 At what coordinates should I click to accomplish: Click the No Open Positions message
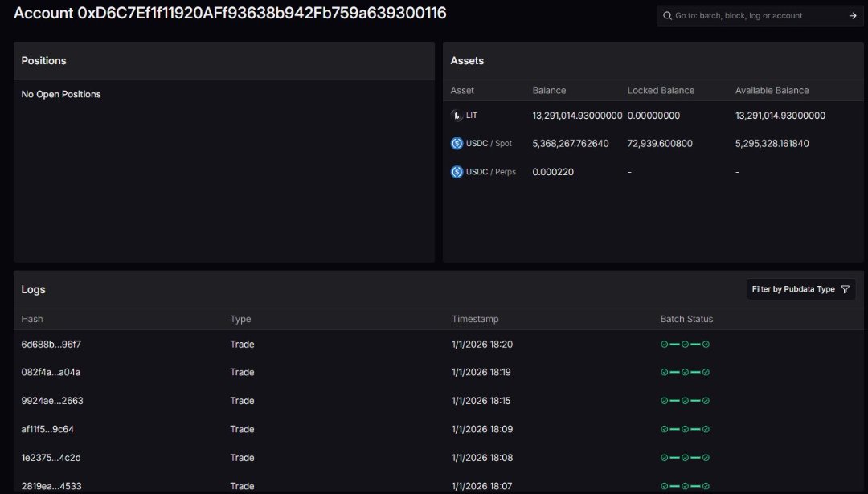[61, 94]
